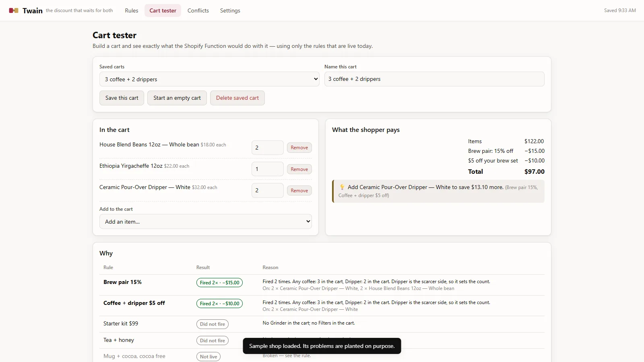
Task: Click Starter kit $99 Did not fire badge
Action: pos(213,324)
